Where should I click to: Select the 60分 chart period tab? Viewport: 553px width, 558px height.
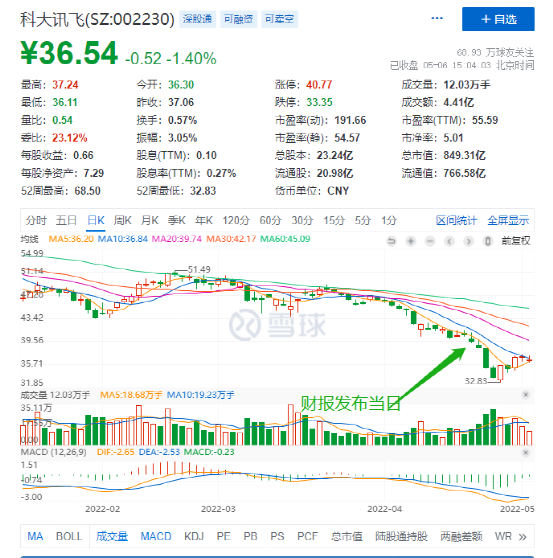[x=270, y=221]
